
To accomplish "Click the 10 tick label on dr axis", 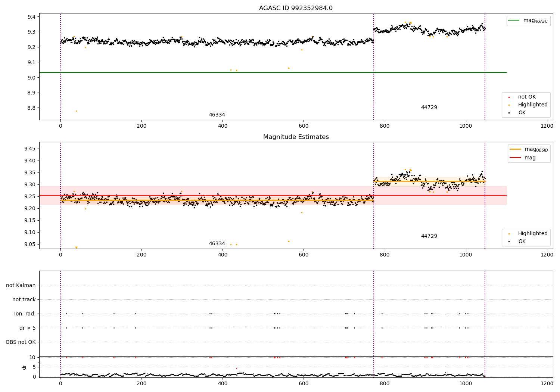I will click(32, 358).
